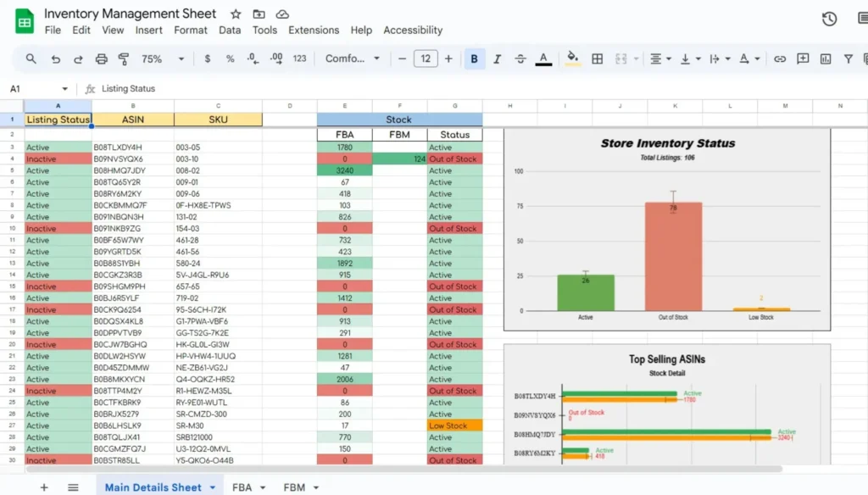Viewport: 868px width, 495px height.
Task: Open the FBA sheet tab dropdown arrow
Action: (263, 487)
